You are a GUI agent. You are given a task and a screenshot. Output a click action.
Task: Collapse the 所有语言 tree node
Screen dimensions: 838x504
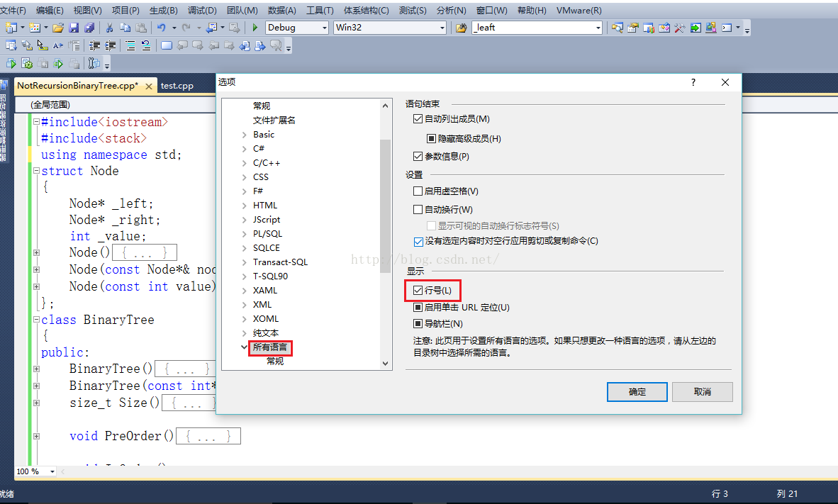[244, 347]
